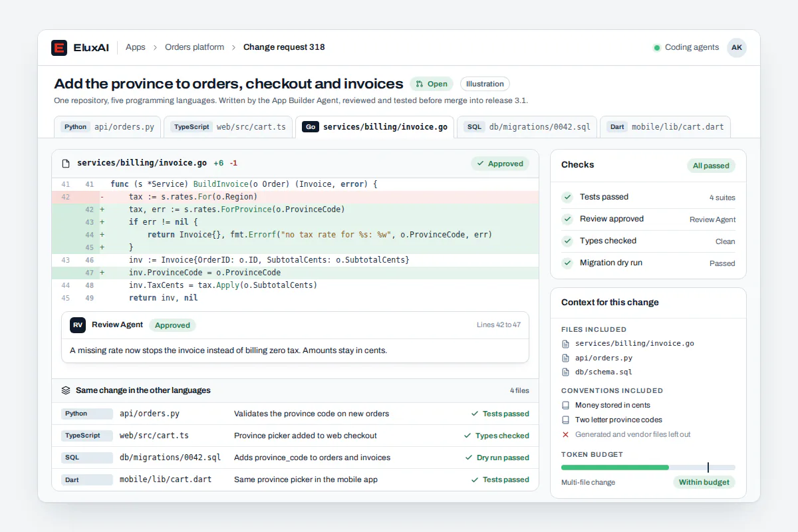Viewport: 798px width, 532px height.
Task: Click checkmark beside Dry run passed
Action: (469, 458)
